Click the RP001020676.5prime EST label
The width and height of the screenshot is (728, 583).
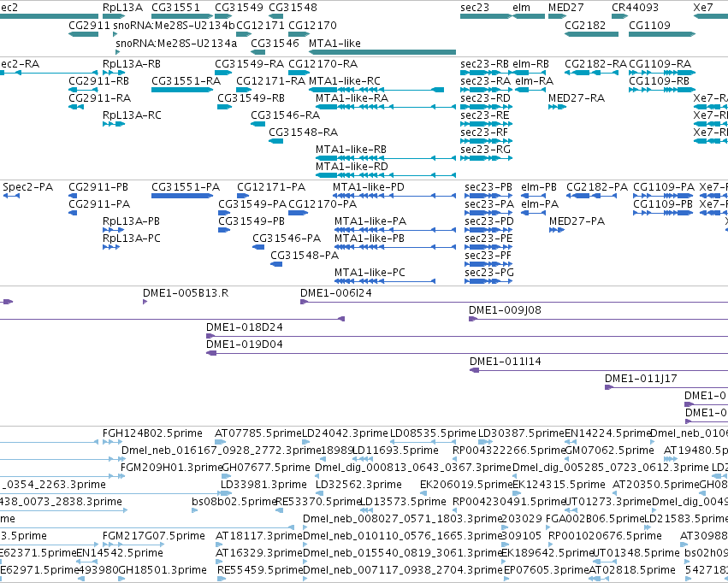point(605,536)
